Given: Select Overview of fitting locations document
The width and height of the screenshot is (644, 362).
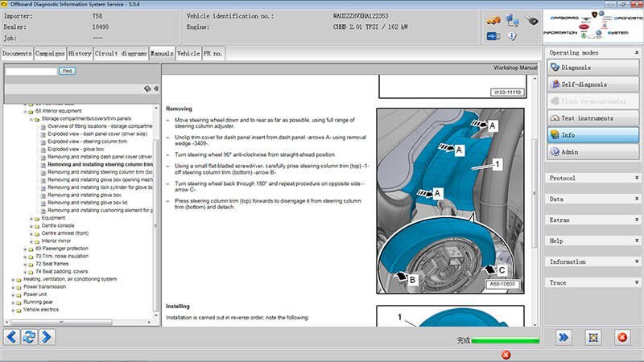Looking at the screenshot, I should pyautogui.click(x=100, y=126).
